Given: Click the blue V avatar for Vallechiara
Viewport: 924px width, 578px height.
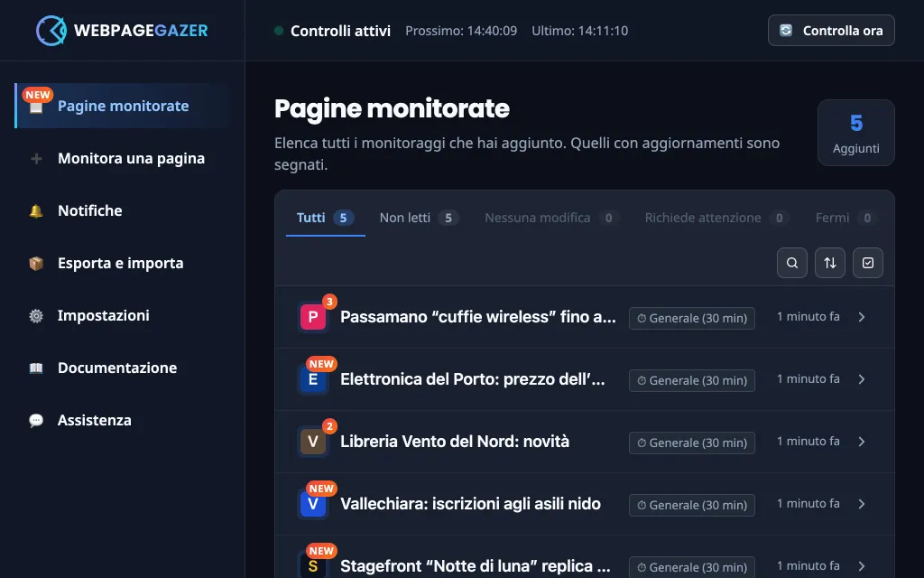Looking at the screenshot, I should point(313,504).
